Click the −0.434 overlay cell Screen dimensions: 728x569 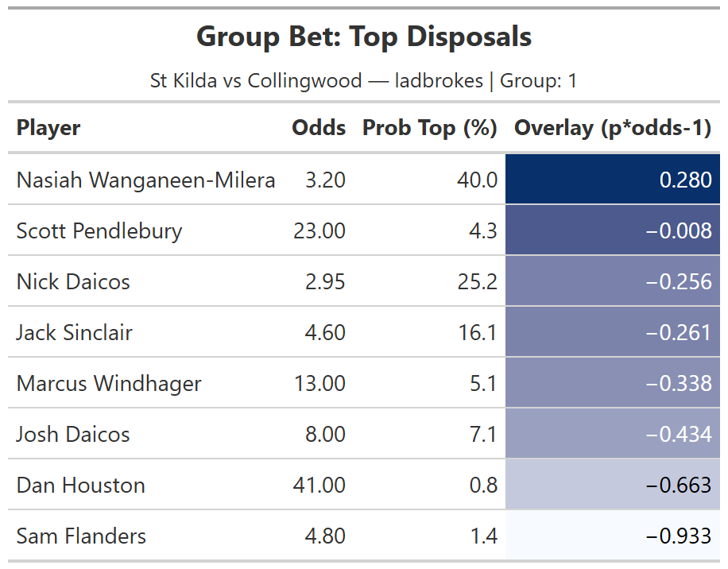coord(613,435)
